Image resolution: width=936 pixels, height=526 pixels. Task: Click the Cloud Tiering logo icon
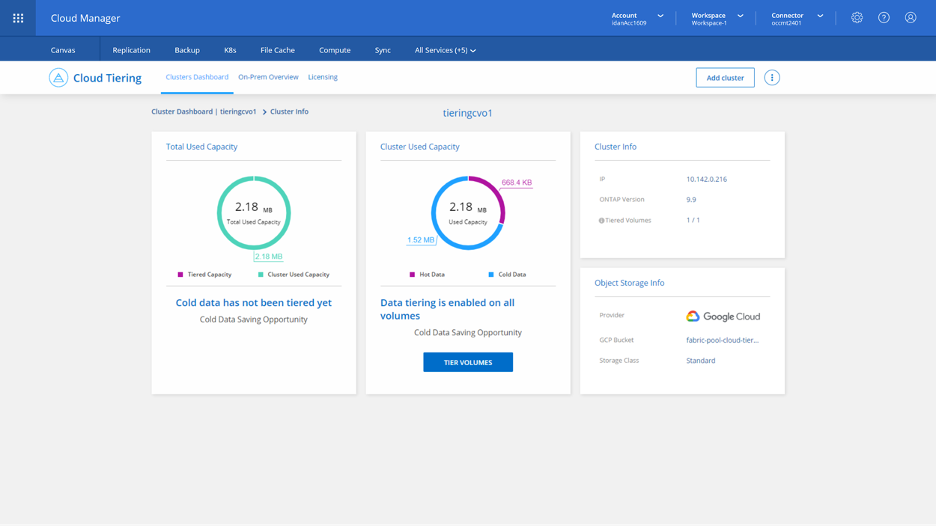click(x=58, y=78)
